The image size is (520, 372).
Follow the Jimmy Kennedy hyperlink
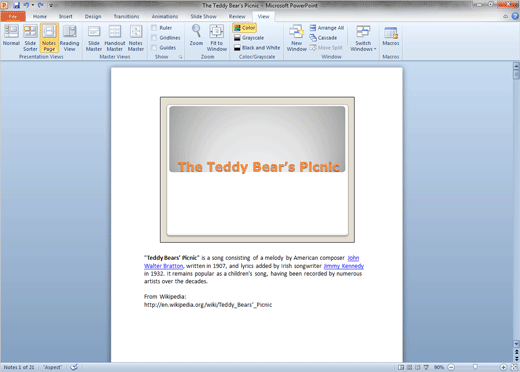pos(344,266)
